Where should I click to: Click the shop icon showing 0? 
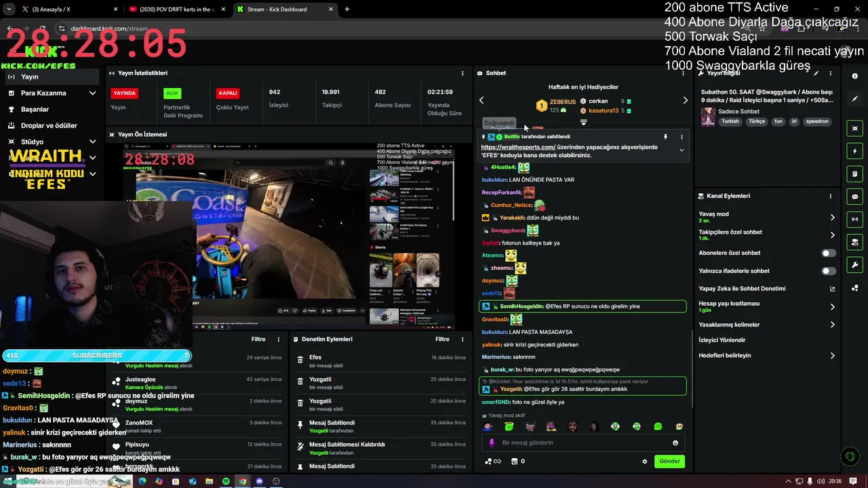click(x=518, y=462)
